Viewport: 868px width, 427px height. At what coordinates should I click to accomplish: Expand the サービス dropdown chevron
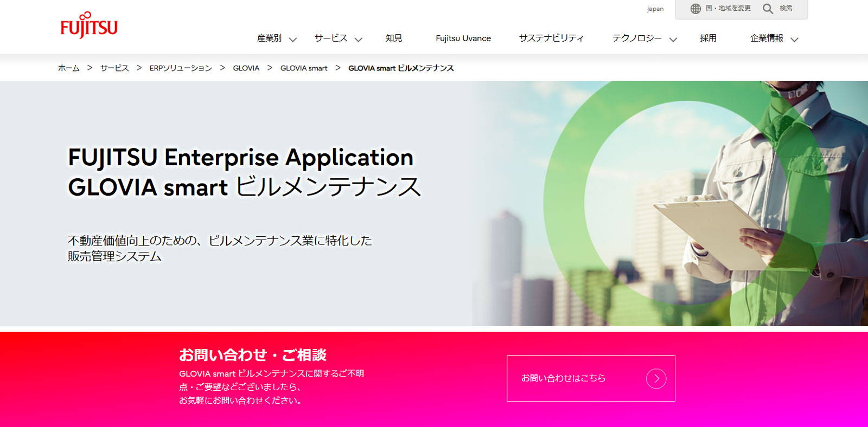coord(359,40)
